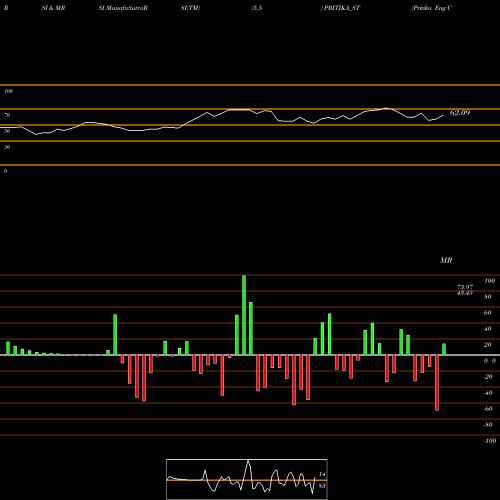500x500 pixels.
Task: Click the '(5,5' parameter text
Action: 257,8
